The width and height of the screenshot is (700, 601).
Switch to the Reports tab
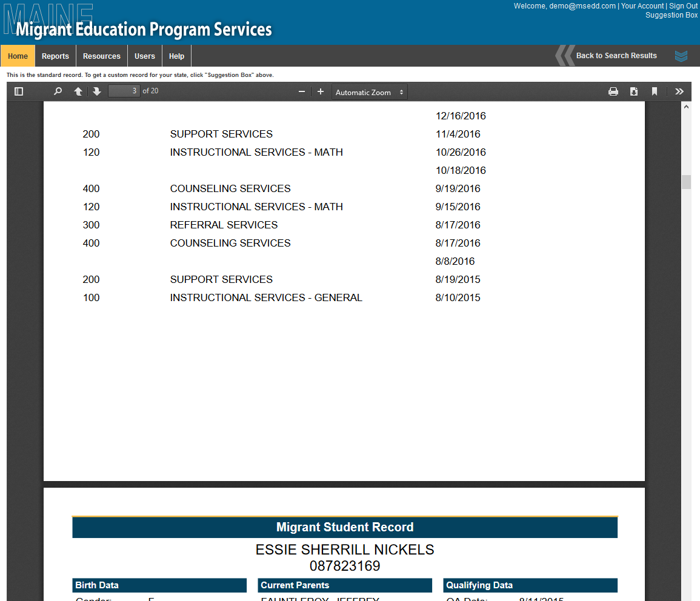[55, 55]
